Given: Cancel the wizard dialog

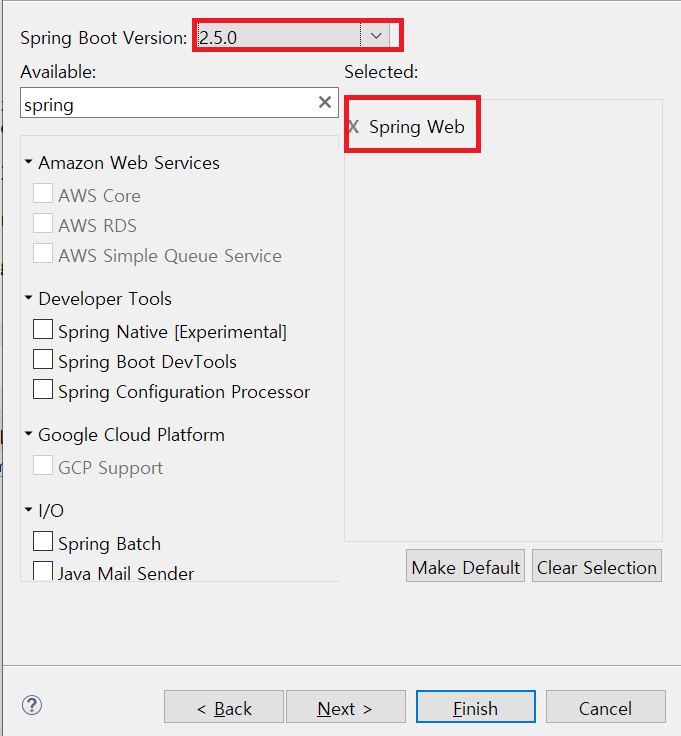Looking at the screenshot, I should (x=605, y=707).
